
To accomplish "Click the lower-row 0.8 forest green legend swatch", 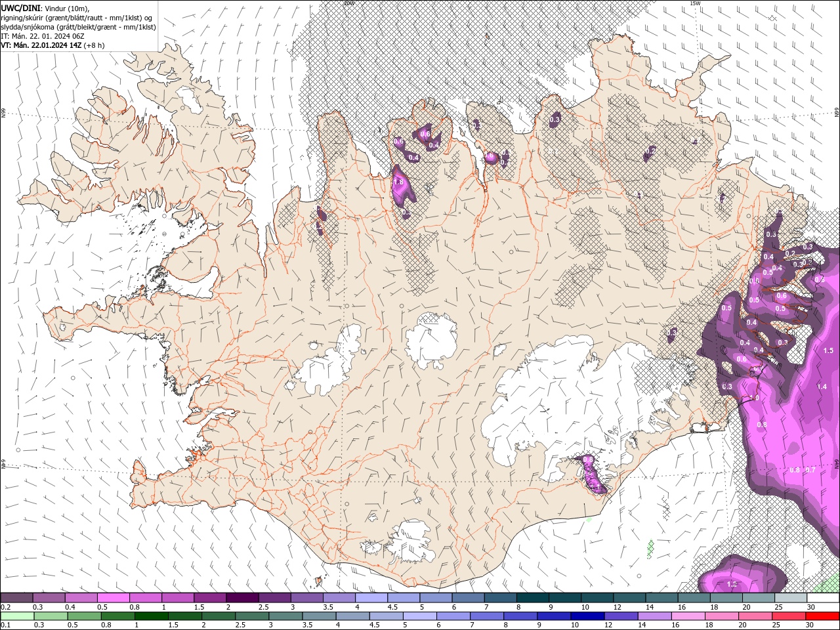I will click(117, 616).
